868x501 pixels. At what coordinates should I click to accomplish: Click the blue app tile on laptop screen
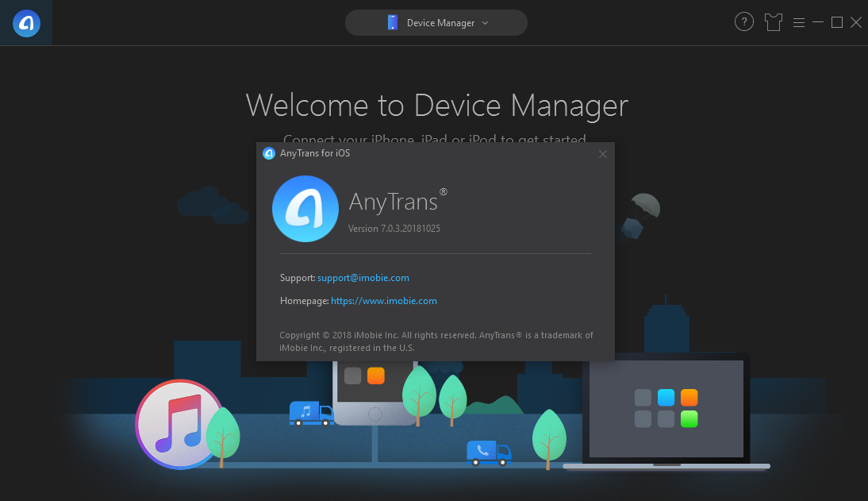coord(666,397)
